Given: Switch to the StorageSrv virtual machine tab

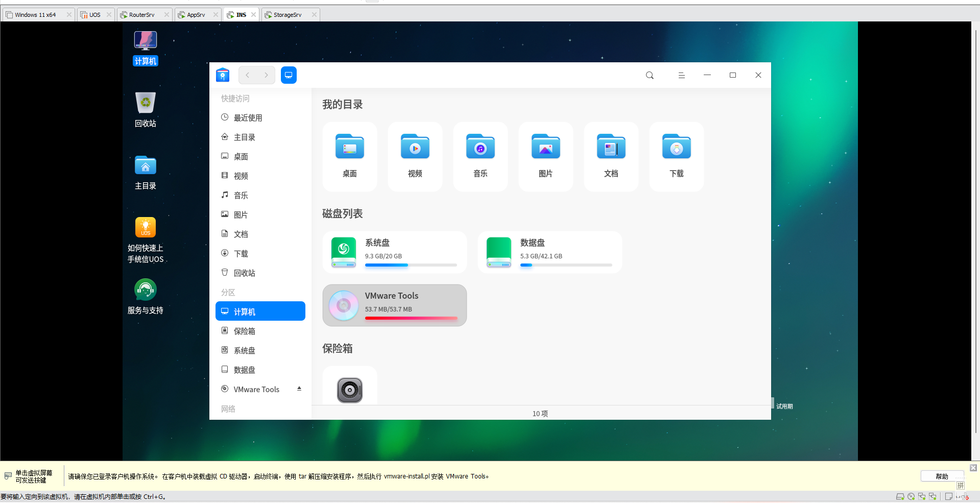Looking at the screenshot, I should coord(286,14).
